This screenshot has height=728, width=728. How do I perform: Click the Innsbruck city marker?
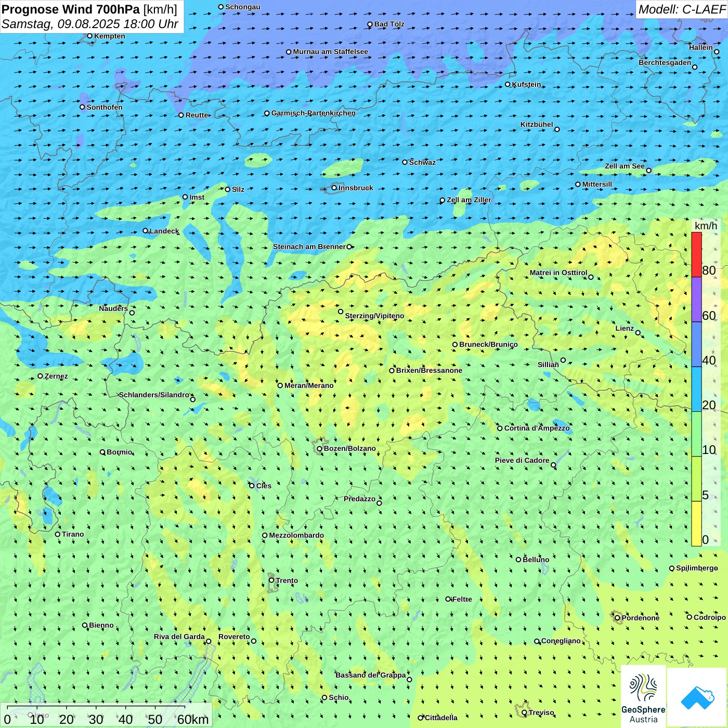(334, 188)
